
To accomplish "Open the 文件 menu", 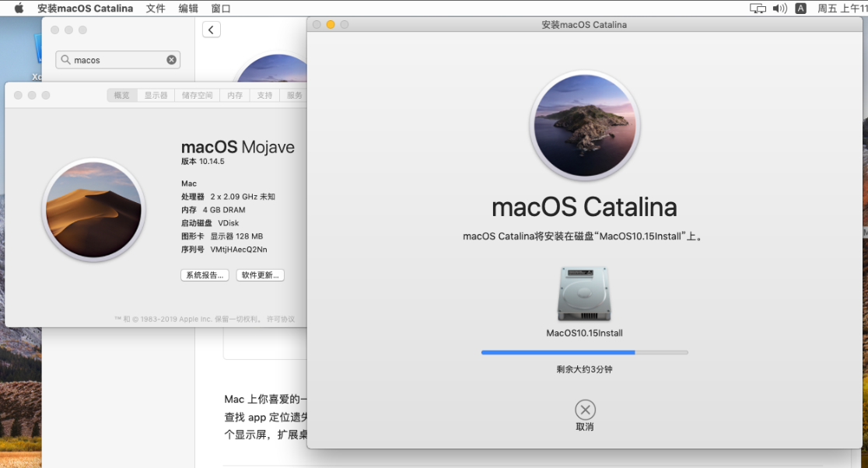I will (156, 9).
